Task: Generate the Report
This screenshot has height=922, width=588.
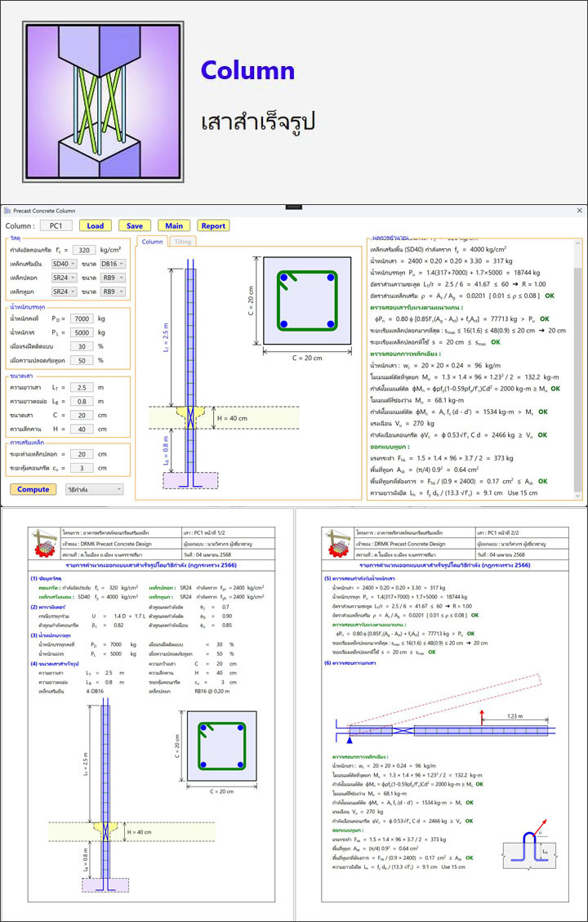Action: (213, 225)
